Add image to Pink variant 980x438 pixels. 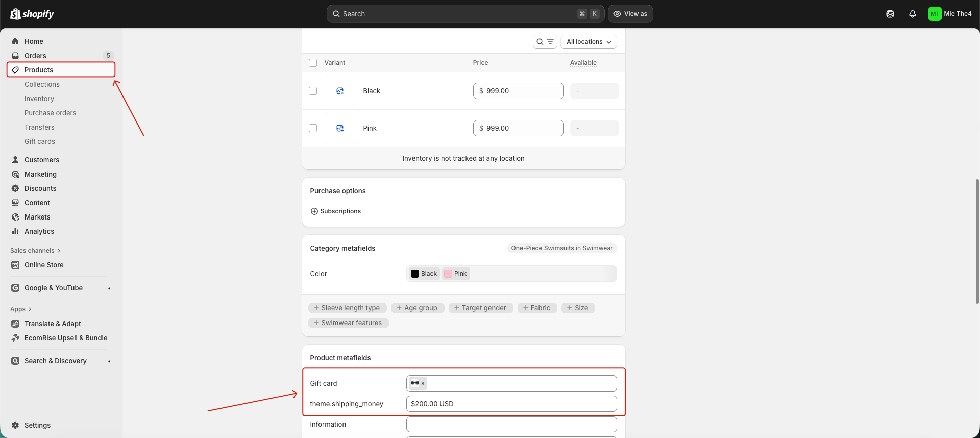[340, 128]
